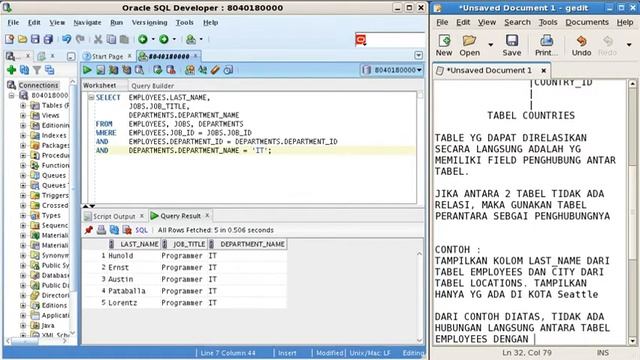Click the green plus New Connection icon
Image resolution: width=640 pixels, height=360 pixels.
tap(11, 70)
